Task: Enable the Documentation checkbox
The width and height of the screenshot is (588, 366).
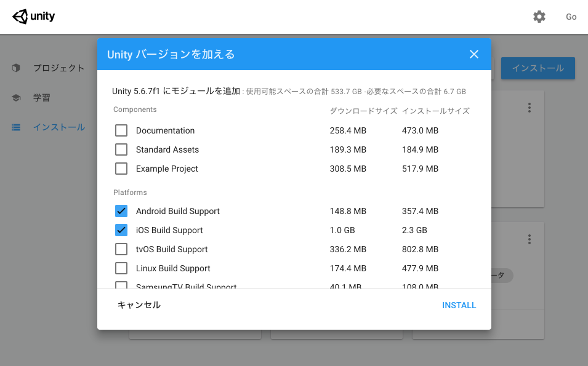Action: click(x=121, y=130)
